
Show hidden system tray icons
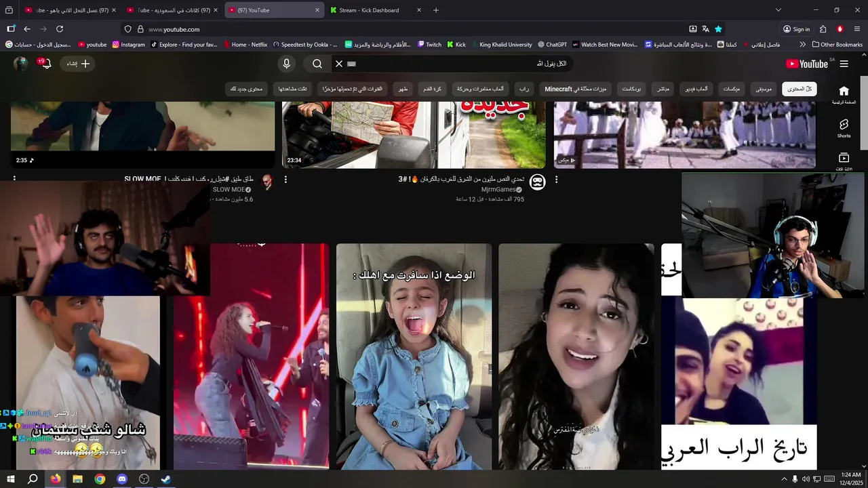click(784, 479)
